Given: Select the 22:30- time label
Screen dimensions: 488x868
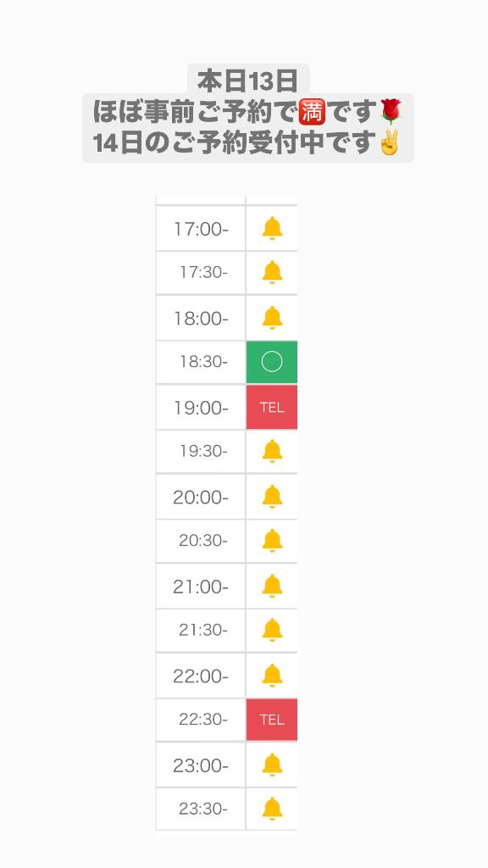Looking at the screenshot, I should (x=203, y=720).
